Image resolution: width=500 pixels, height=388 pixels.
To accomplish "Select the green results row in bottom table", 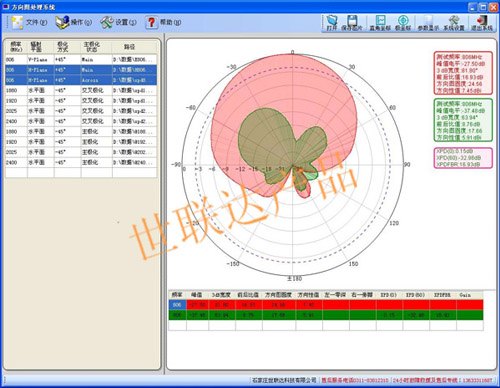I will 326,315.
